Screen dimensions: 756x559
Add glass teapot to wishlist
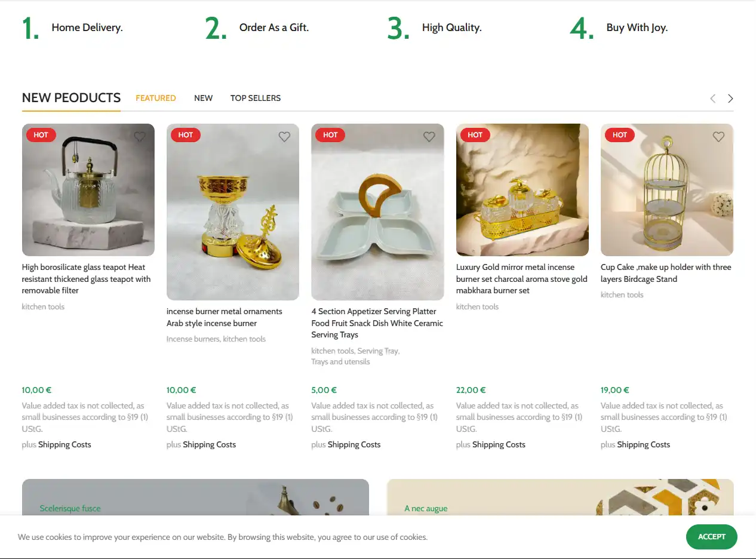[140, 137]
